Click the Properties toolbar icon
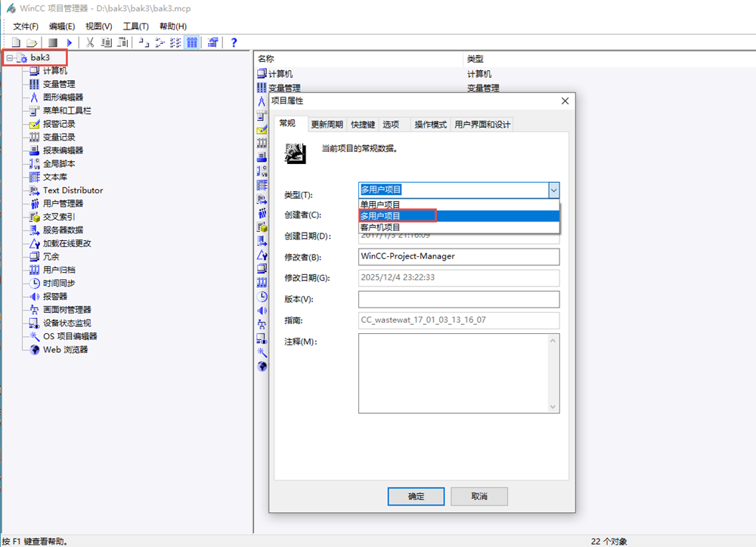The height and width of the screenshot is (547, 756). coord(213,42)
